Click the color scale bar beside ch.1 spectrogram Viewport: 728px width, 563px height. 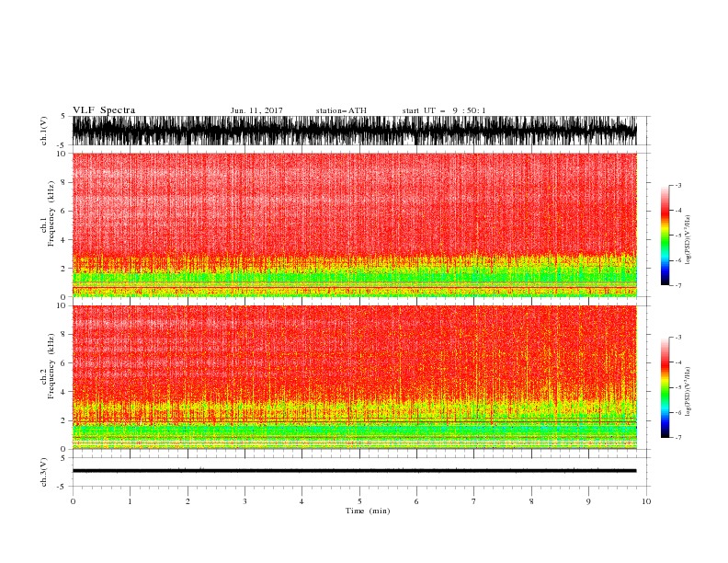[665, 236]
